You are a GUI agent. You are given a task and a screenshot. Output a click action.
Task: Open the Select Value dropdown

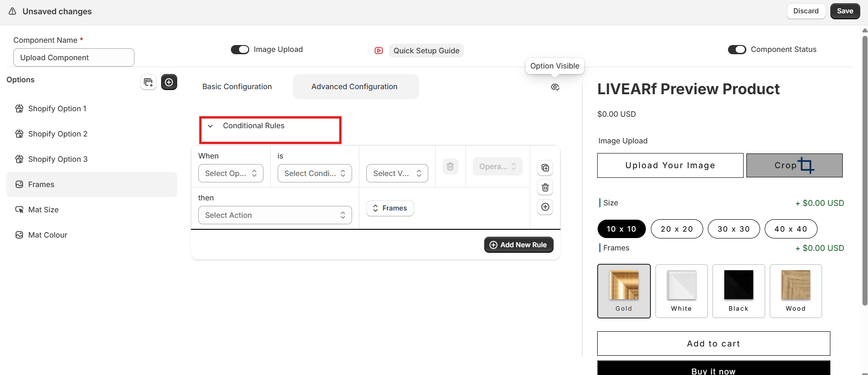[x=398, y=173]
